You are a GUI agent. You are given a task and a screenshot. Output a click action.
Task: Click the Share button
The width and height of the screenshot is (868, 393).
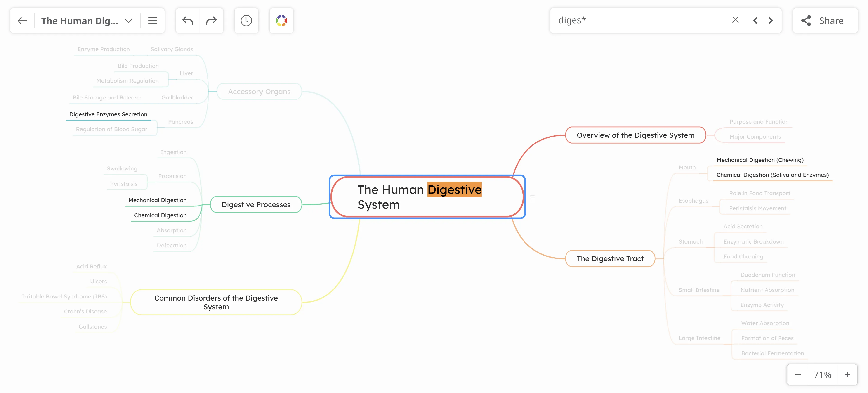pyautogui.click(x=825, y=21)
